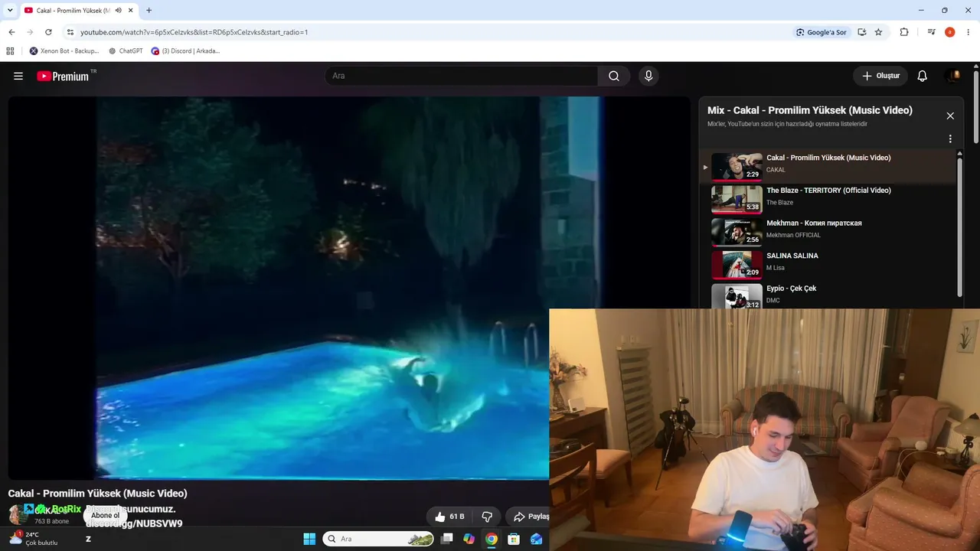
Task: Open Chrome media controls icon
Action: pyautogui.click(x=931, y=32)
